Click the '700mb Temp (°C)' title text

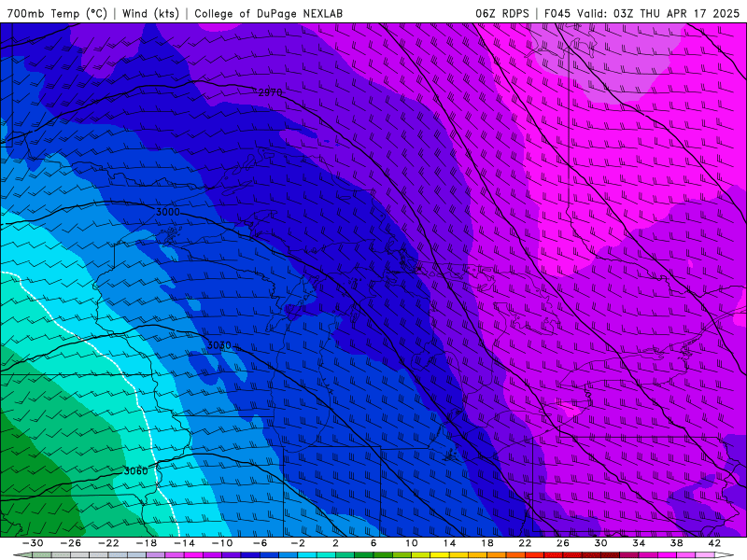[x=57, y=13]
